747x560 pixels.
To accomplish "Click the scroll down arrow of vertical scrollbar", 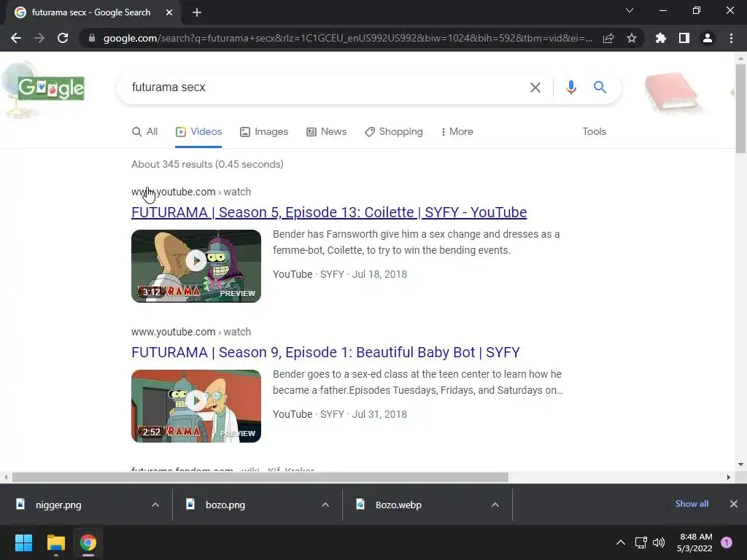I will (740, 464).
